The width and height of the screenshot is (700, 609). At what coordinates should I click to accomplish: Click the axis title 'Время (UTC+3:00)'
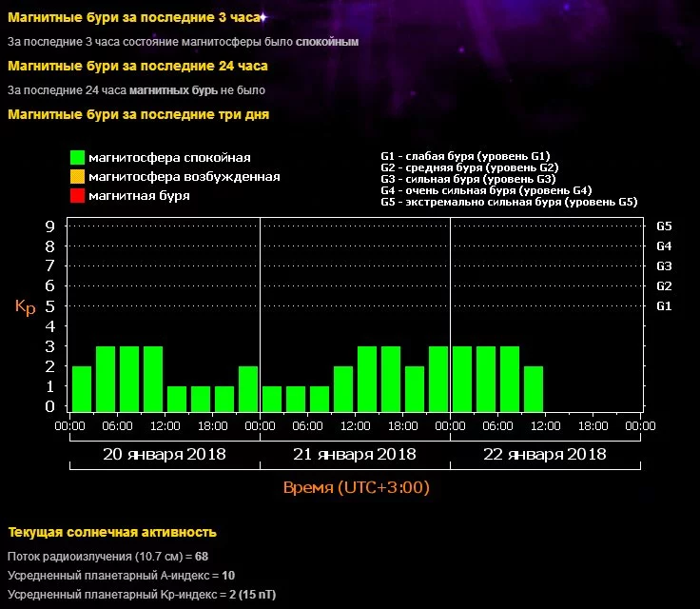coord(357,487)
